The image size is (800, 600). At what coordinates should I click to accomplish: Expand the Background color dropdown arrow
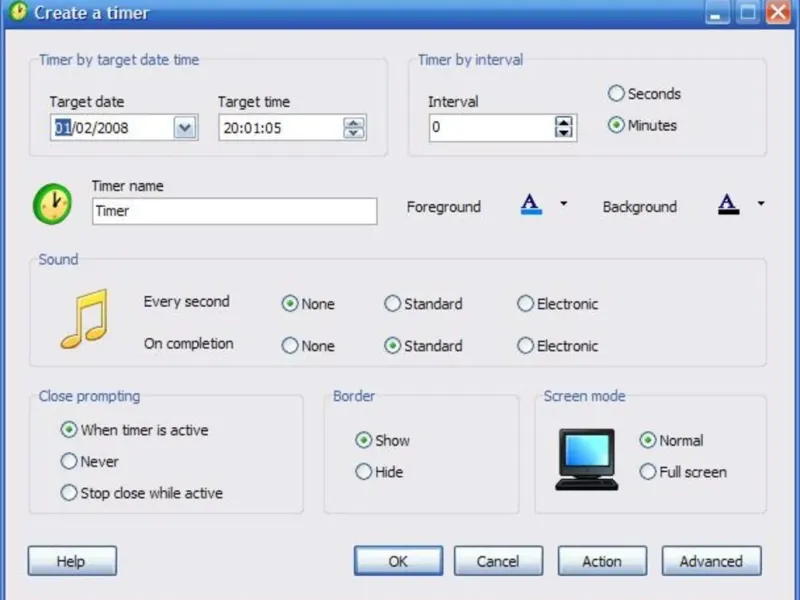[761, 203]
